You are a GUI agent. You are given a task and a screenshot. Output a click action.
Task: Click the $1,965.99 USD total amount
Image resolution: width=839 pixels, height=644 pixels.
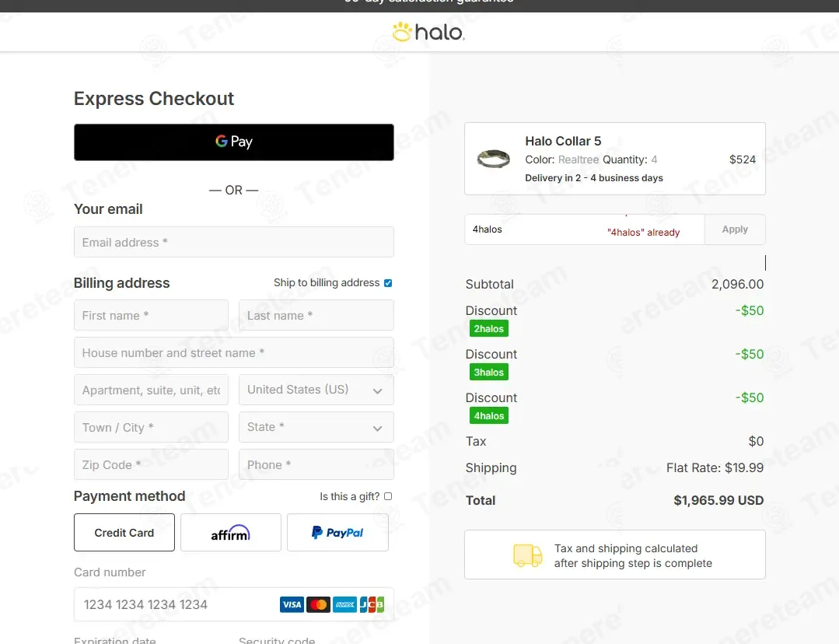pos(718,501)
